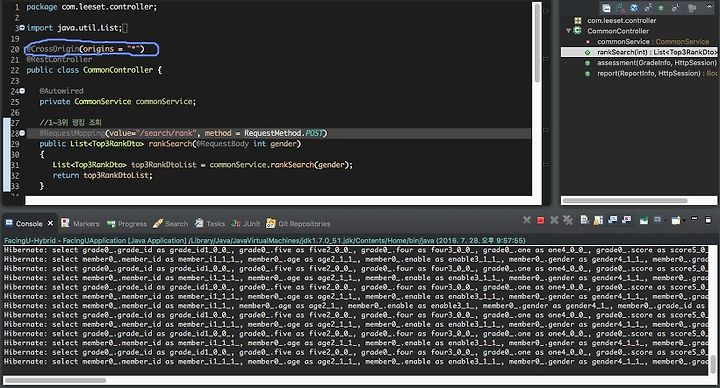Remove the launch using the grey X
Screen dimensions: 720x388
527,220
